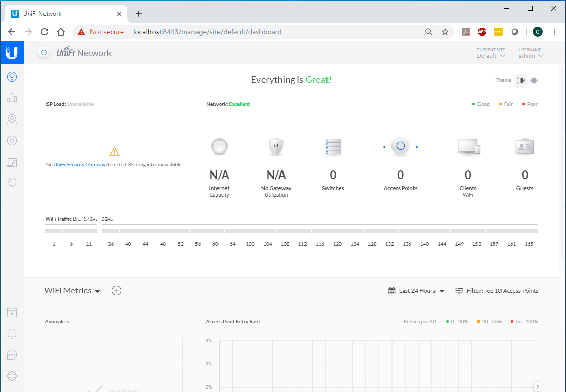The image size is (566, 392).
Task: Click the refresh spinner beside UniFi Network
Action: click(43, 53)
